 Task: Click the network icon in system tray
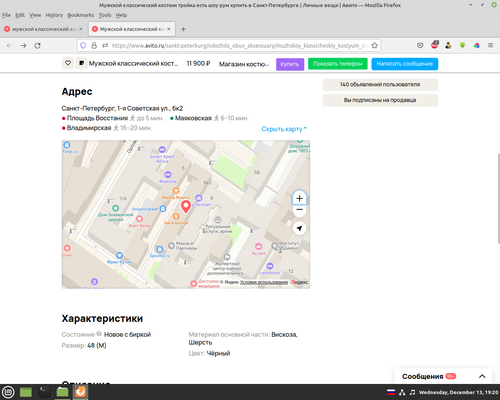[x=402, y=392]
